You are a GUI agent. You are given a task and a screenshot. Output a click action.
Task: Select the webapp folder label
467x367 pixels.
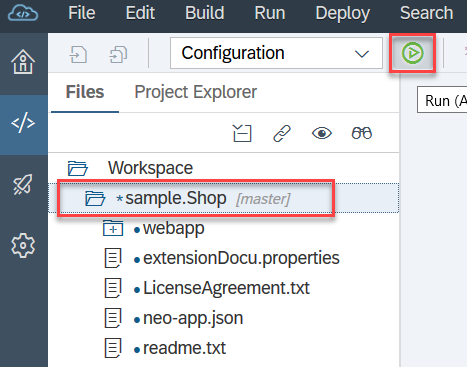tap(174, 229)
